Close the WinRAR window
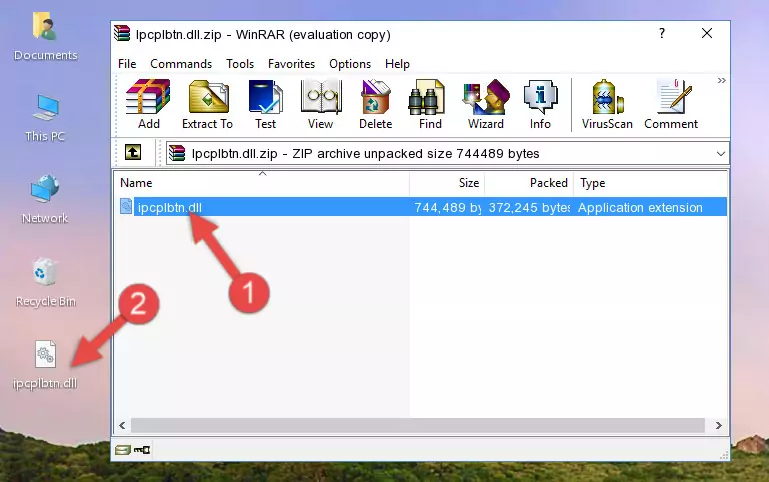 [707, 33]
